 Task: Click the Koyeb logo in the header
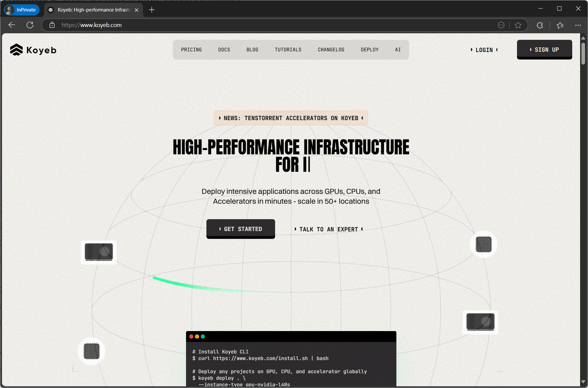point(33,50)
